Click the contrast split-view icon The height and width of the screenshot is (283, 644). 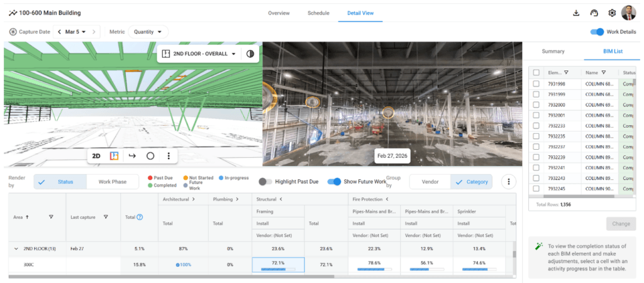pos(250,54)
